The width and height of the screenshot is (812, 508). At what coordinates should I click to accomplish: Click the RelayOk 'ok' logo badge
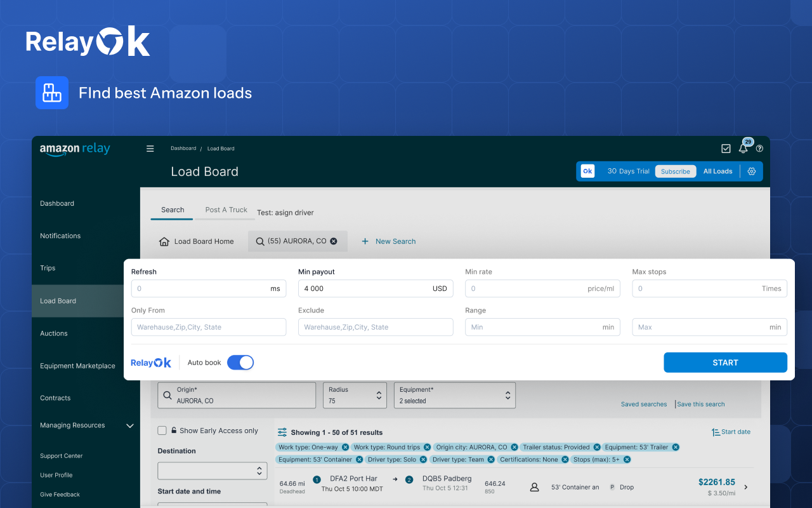(x=587, y=171)
